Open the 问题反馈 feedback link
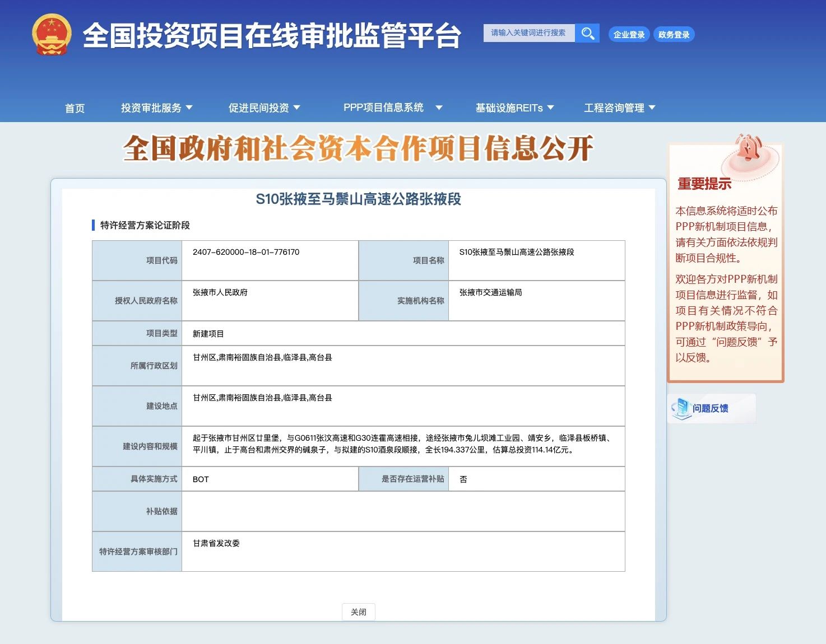Screen dimensions: 826x644 click(711, 408)
